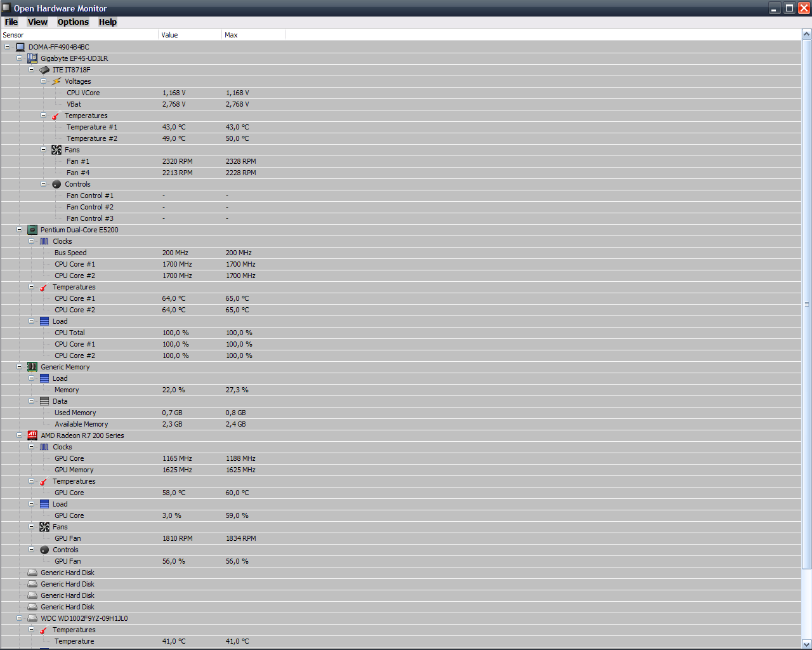812x650 pixels.
Task: Click the fan icon under AMD Radeon R7
Action: [x=44, y=527]
